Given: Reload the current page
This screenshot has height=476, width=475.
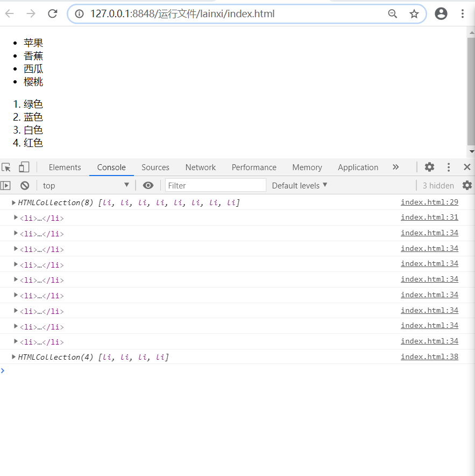Looking at the screenshot, I should pos(53,13).
